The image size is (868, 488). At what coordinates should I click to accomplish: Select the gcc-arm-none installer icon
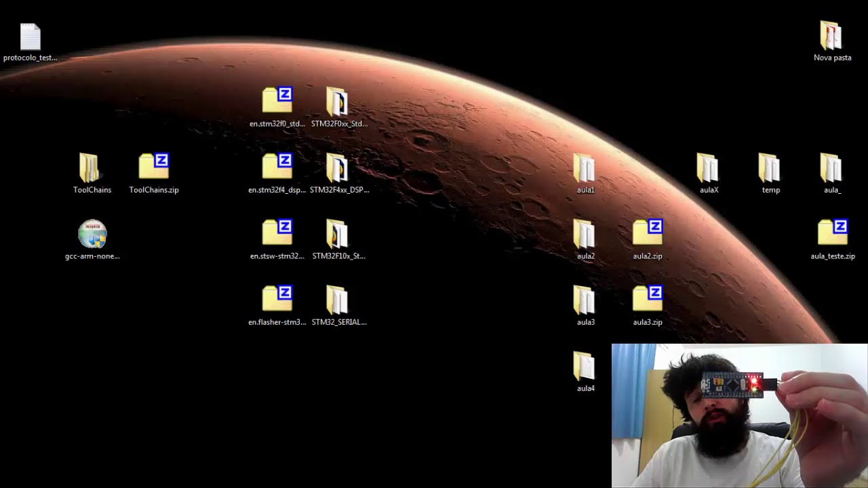tap(92, 234)
